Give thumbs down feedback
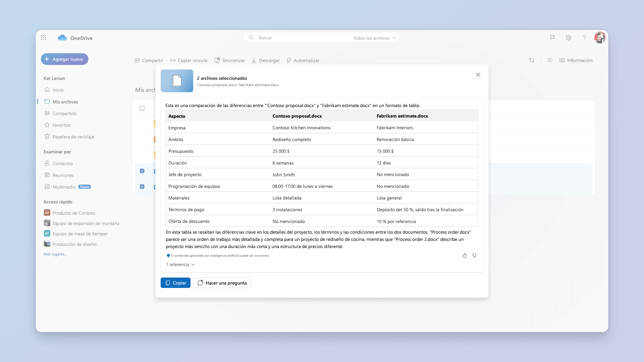This screenshot has width=644, height=362. [474, 255]
